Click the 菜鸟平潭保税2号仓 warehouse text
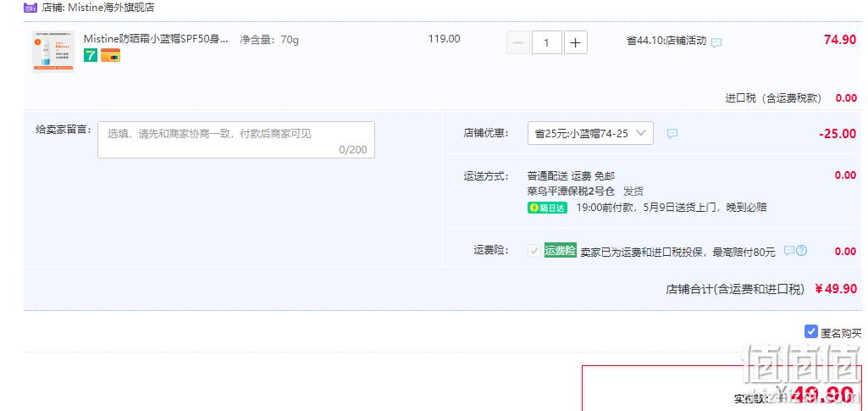Screen dimensions: 868x411 click(x=571, y=192)
